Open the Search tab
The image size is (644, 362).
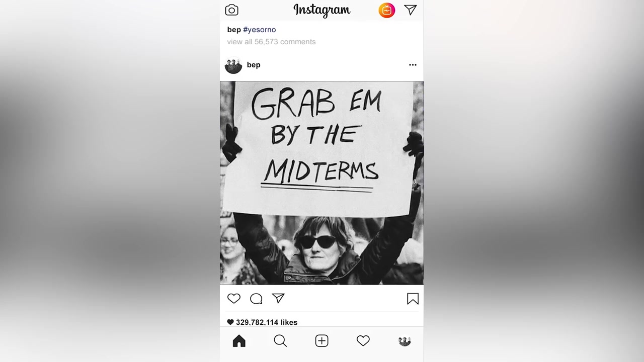(x=280, y=341)
